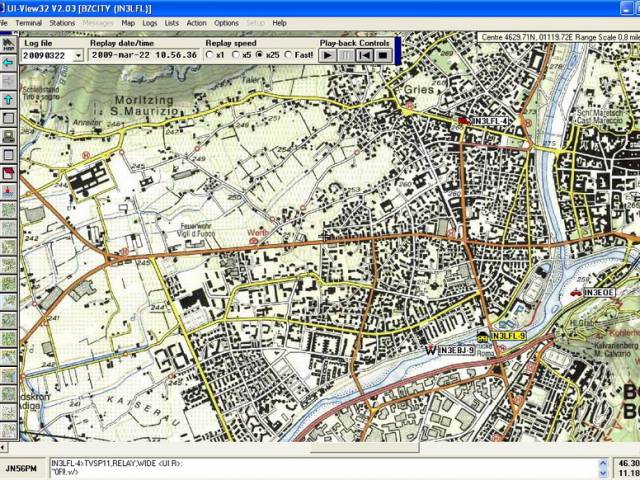Click the greyed forward arrow toolbar icon

coord(9,81)
